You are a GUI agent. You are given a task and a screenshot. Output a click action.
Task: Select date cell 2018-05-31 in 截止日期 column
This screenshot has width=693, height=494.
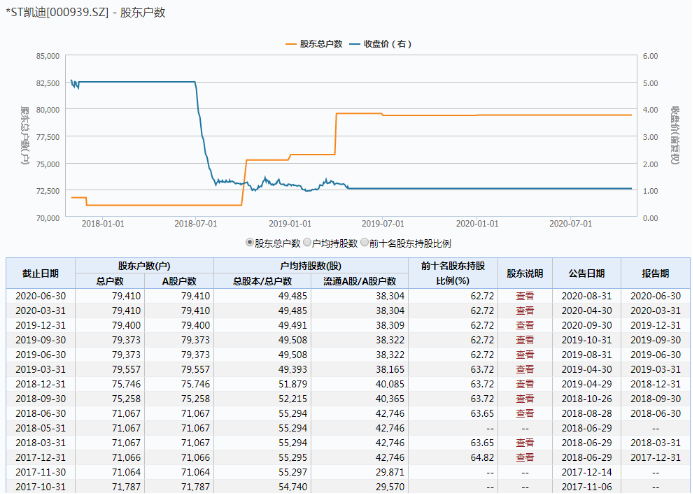[41, 428]
